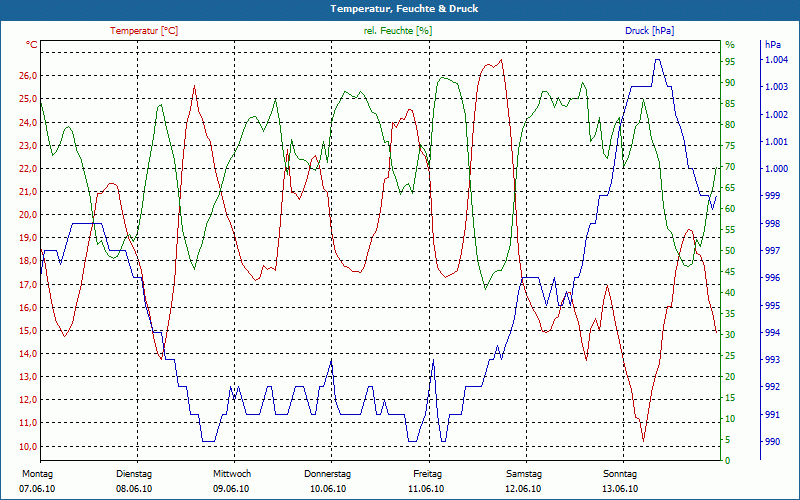800x500 pixels.
Task: Click the '15,0' temperature axis value
Action: (x=28, y=330)
